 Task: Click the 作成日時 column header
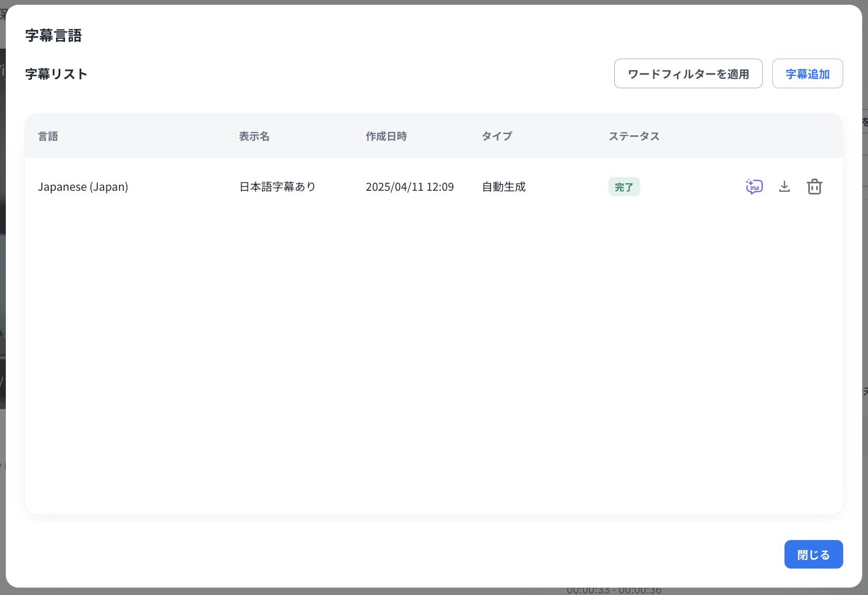386,136
